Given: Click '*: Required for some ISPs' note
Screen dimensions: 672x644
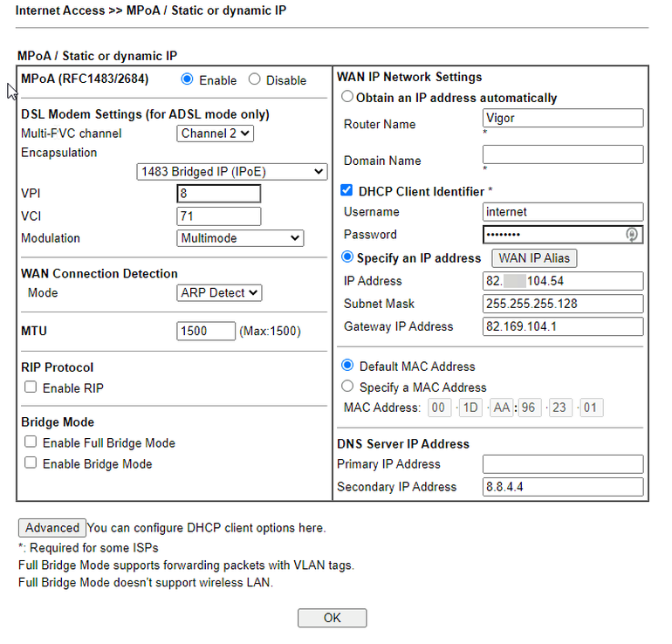Looking at the screenshot, I should 88,548.
